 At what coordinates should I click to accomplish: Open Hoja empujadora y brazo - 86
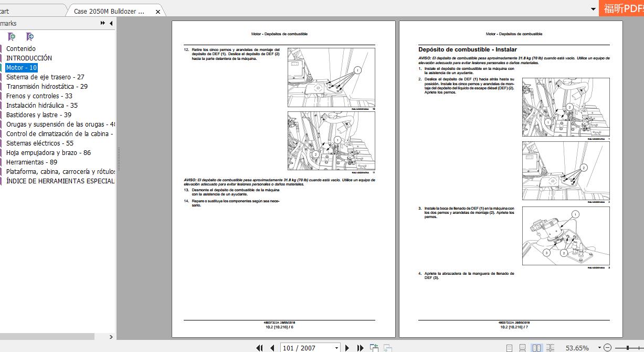[48, 153]
